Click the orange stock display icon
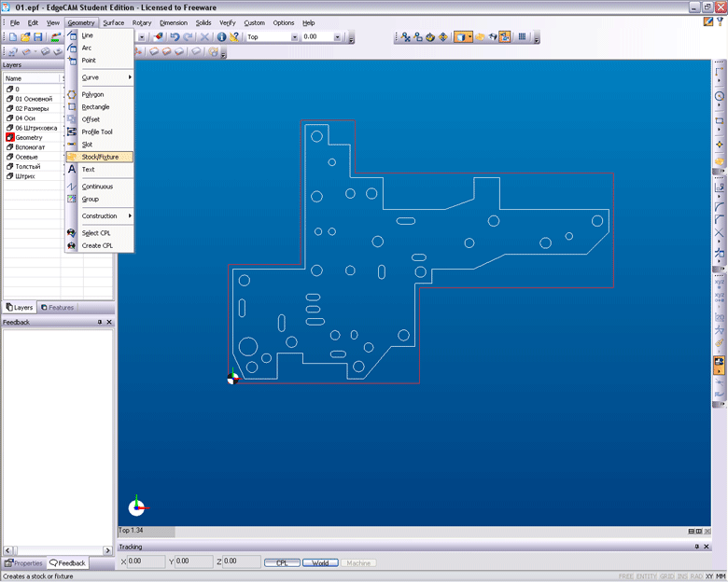Viewport: 728px width, 582px height. click(x=480, y=37)
